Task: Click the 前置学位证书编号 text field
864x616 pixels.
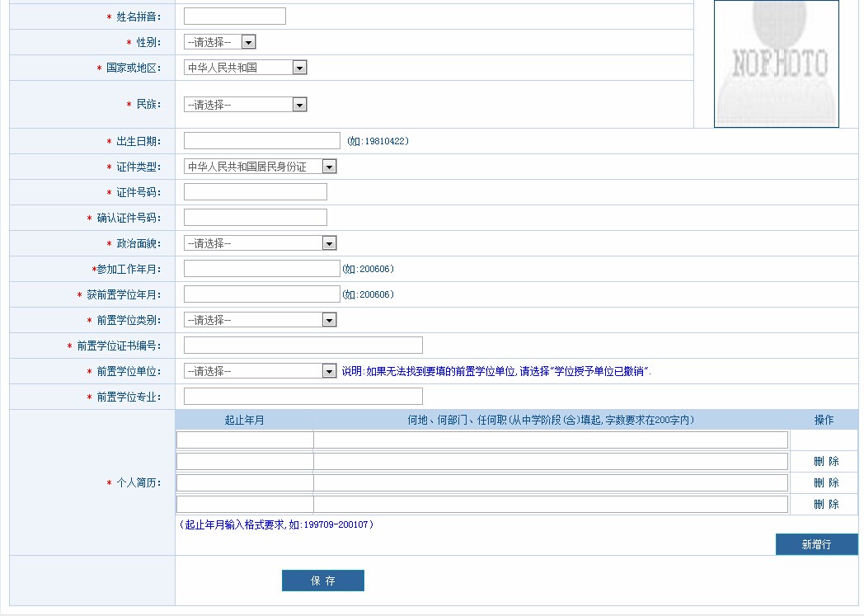Action: coord(303,346)
